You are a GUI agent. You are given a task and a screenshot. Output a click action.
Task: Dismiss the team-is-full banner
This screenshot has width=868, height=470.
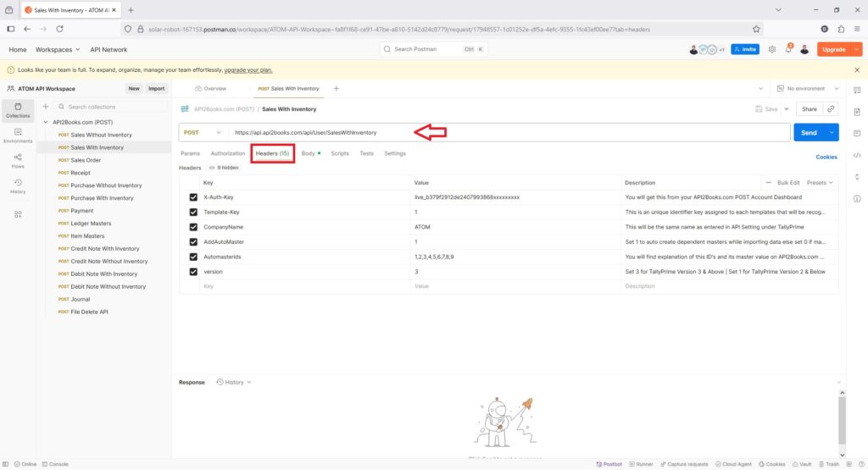point(857,70)
